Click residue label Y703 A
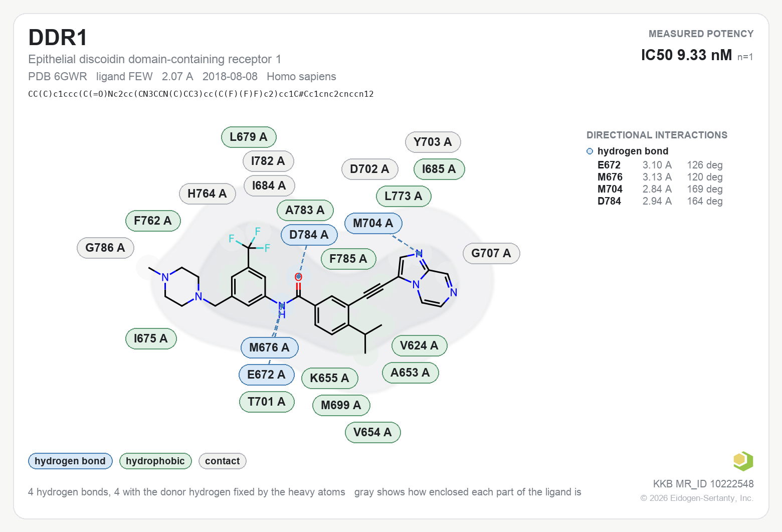The height and width of the screenshot is (532, 782). point(433,142)
